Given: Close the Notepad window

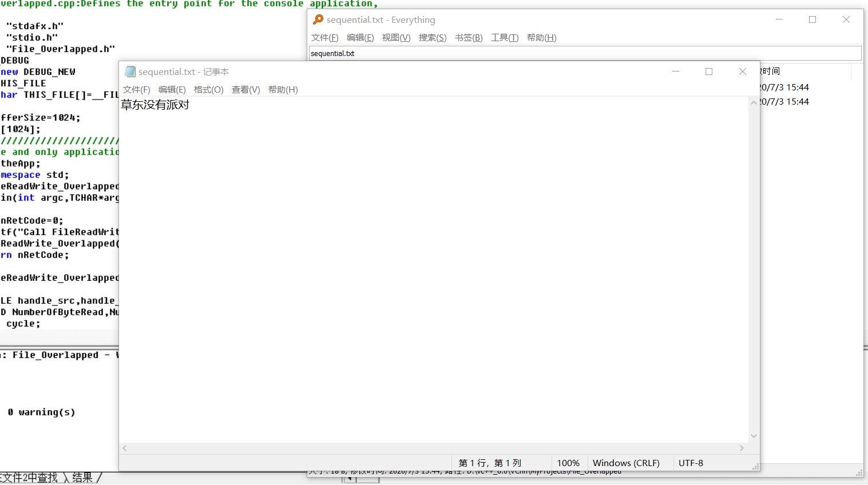Looking at the screenshot, I should click(x=743, y=71).
